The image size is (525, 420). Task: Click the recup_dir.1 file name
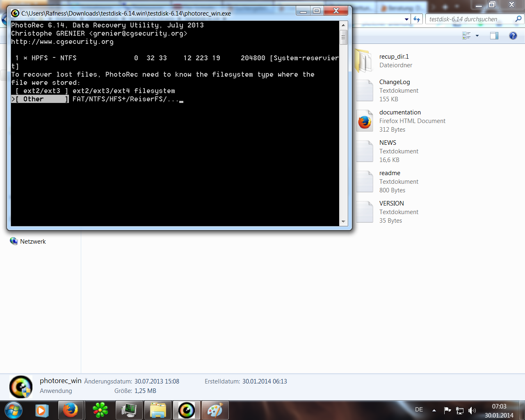pos(394,57)
